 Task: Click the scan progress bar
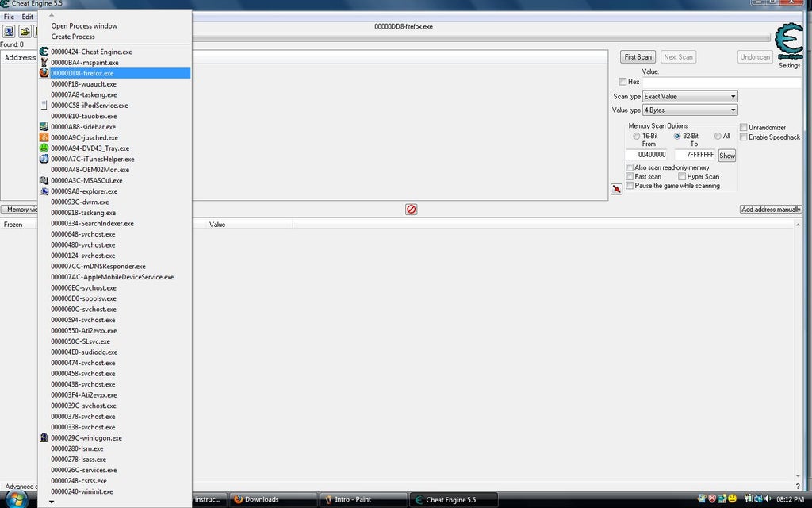tap(481, 37)
